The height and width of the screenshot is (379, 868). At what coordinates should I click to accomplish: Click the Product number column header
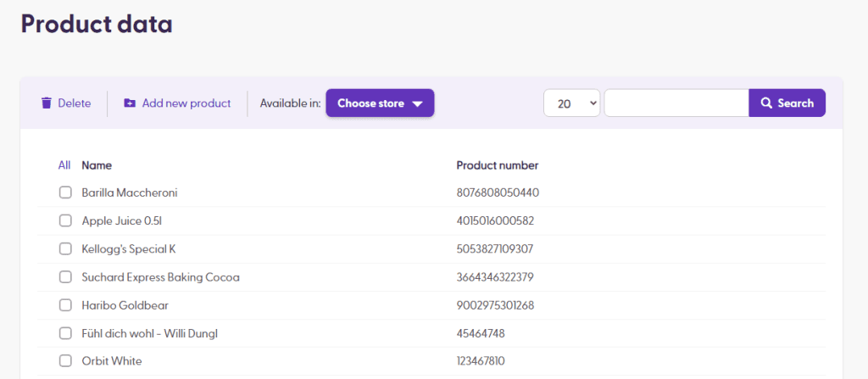(497, 165)
